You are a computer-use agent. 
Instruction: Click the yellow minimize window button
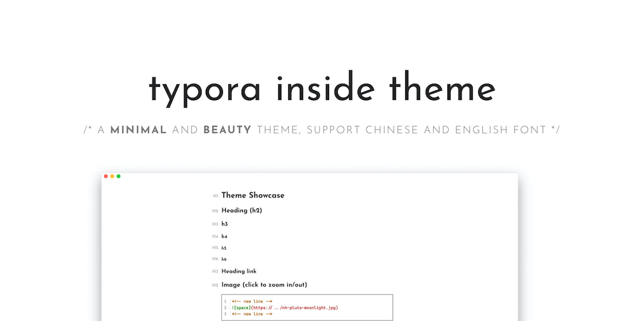click(112, 176)
